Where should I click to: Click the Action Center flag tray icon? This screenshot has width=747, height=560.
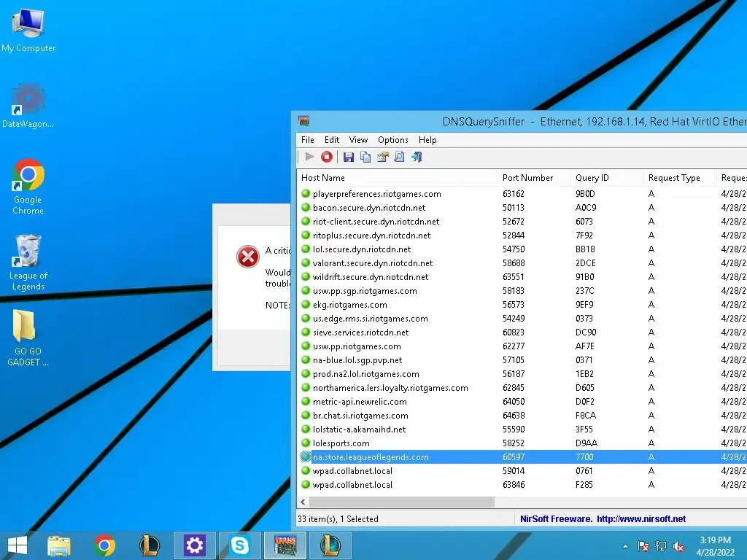[x=643, y=546]
